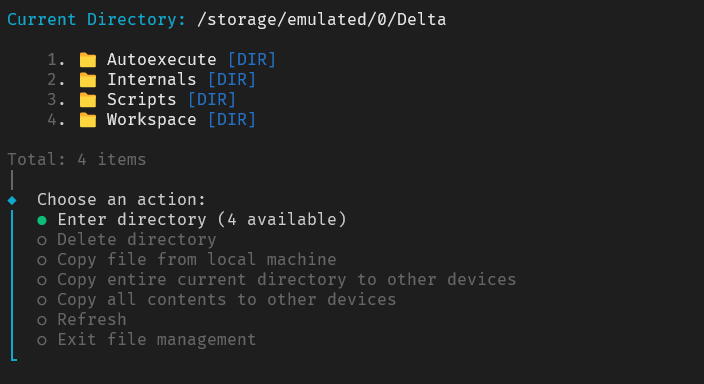704x384 pixels.
Task: Click the Internals directory name
Action: (152, 79)
